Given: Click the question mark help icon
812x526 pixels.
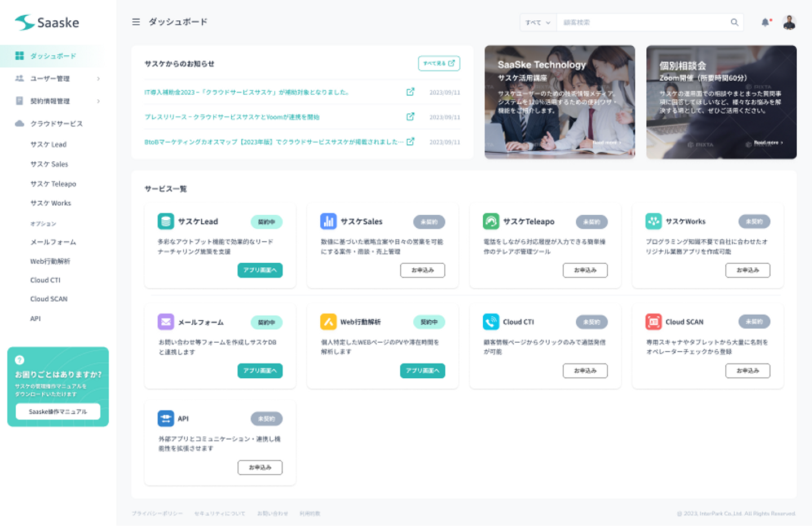Looking at the screenshot, I should tap(20, 360).
